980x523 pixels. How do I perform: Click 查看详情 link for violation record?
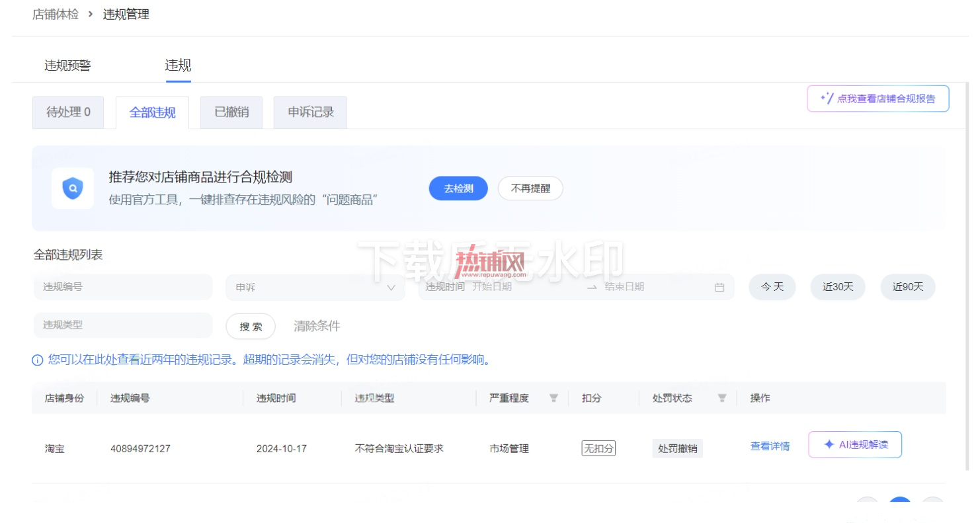coord(770,446)
